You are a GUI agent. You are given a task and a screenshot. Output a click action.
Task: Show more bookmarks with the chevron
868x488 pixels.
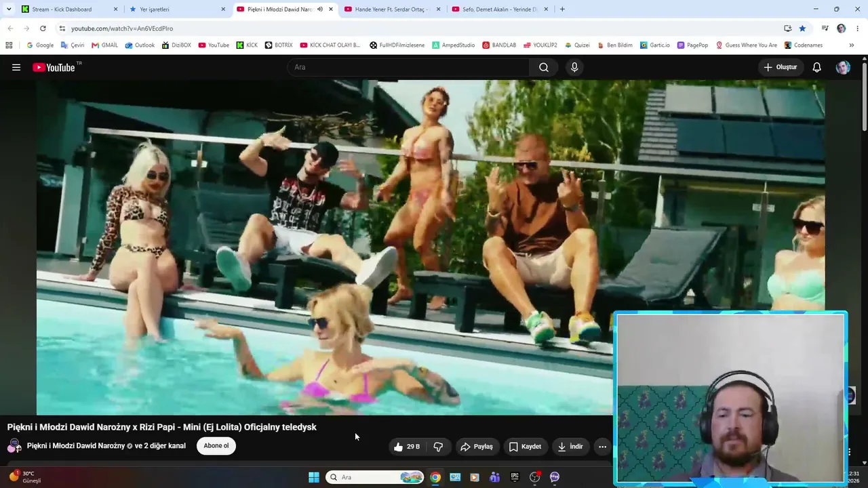851,45
